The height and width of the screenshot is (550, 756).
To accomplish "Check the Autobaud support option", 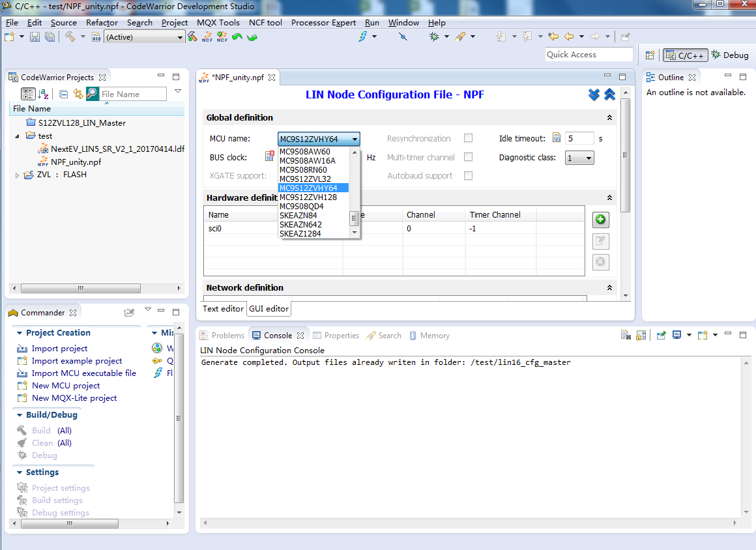I will 467,175.
